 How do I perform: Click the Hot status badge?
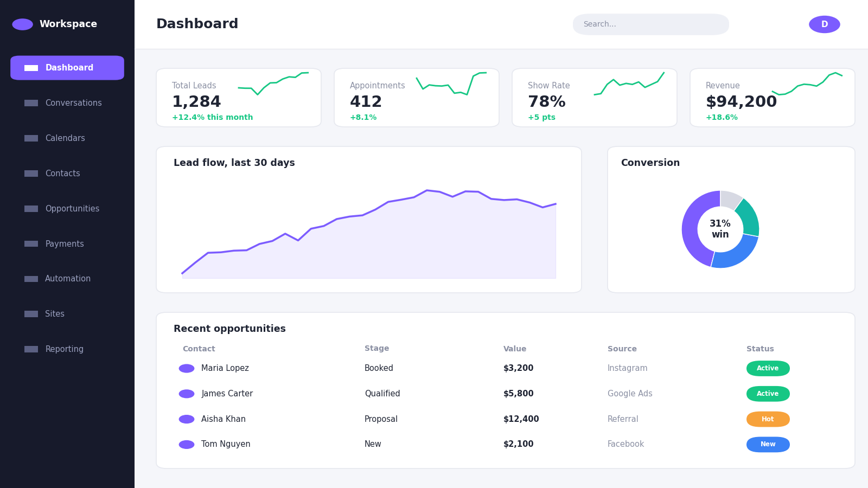768,419
